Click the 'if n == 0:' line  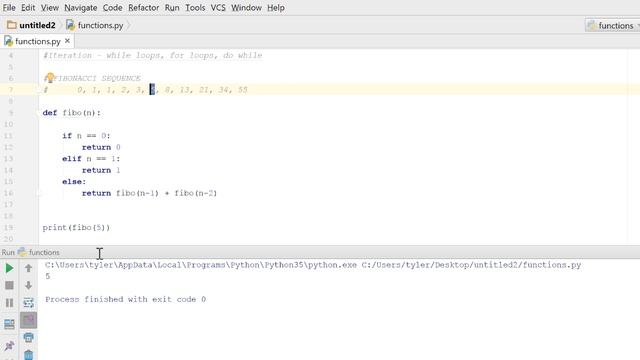(x=86, y=136)
